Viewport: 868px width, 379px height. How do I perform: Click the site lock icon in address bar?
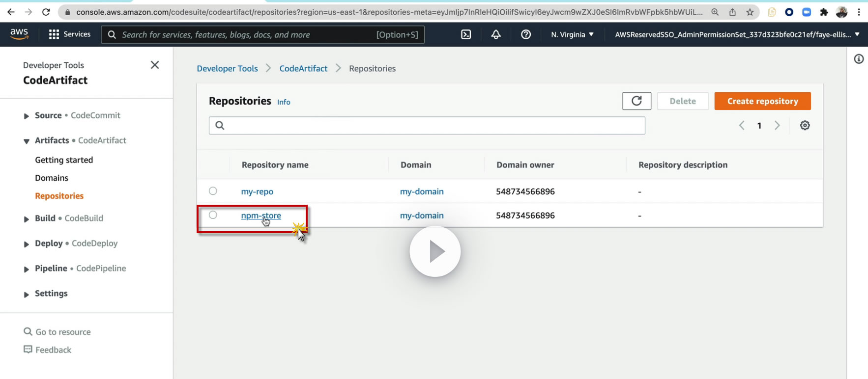(67, 12)
